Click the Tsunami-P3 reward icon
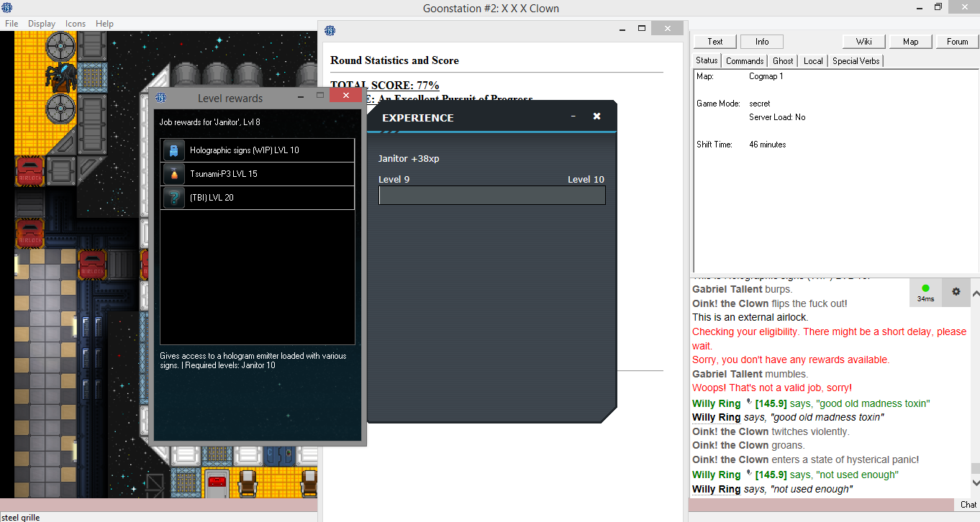 click(x=174, y=174)
